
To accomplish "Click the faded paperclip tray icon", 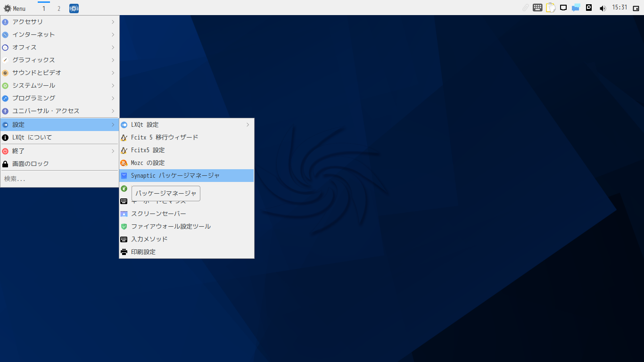I will [526, 8].
